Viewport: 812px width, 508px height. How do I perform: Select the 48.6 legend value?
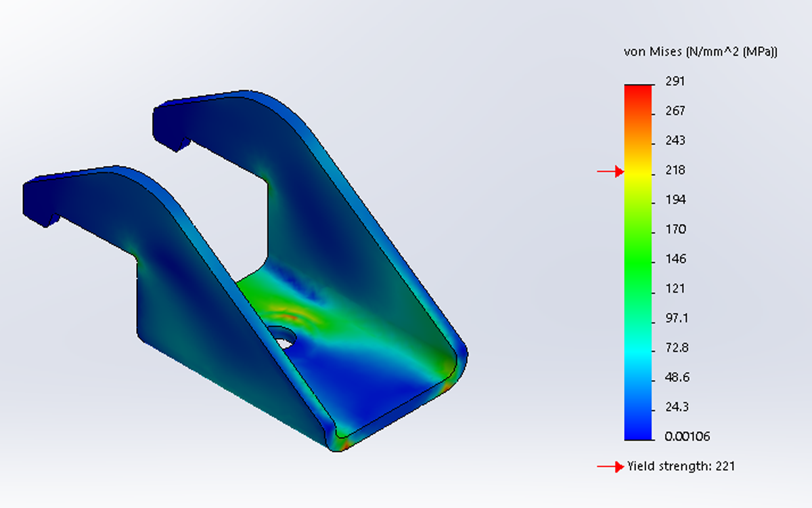(677, 377)
